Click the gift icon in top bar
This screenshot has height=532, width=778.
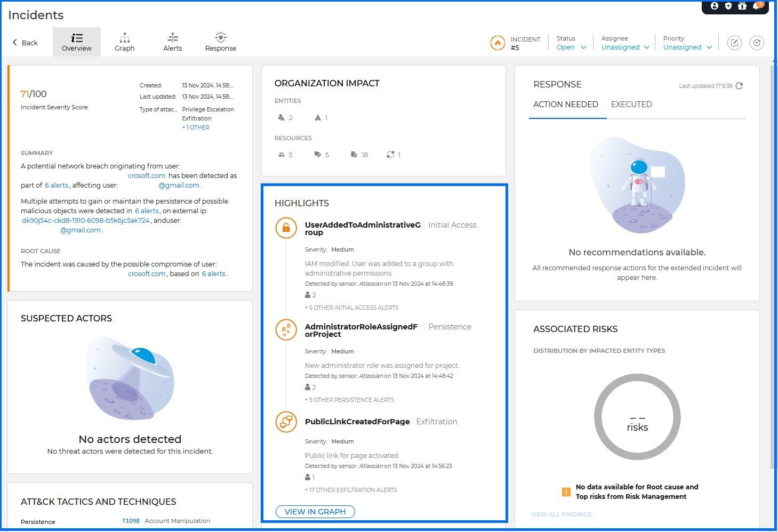pyautogui.click(x=742, y=6)
